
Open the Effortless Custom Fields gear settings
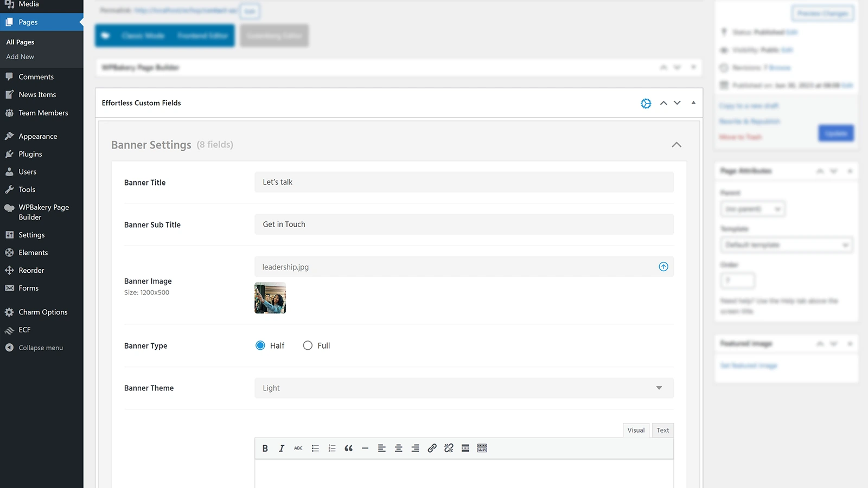click(646, 103)
